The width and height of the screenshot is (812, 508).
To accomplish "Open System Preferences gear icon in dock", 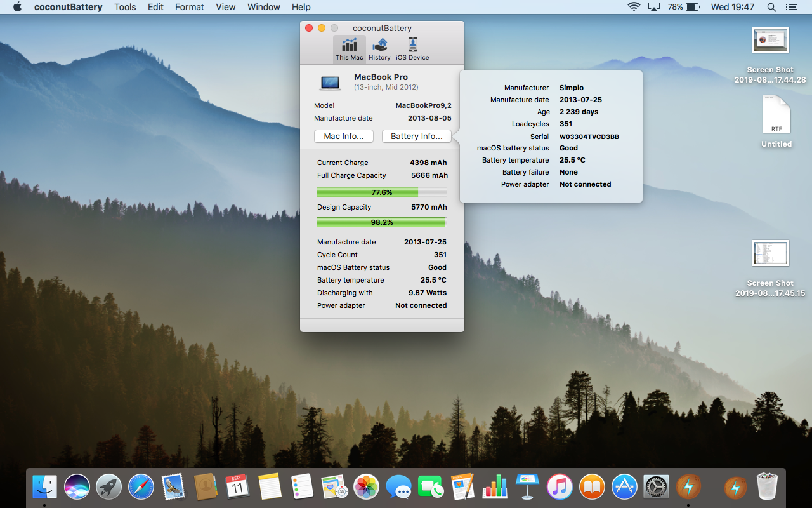I will (x=657, y=487).
